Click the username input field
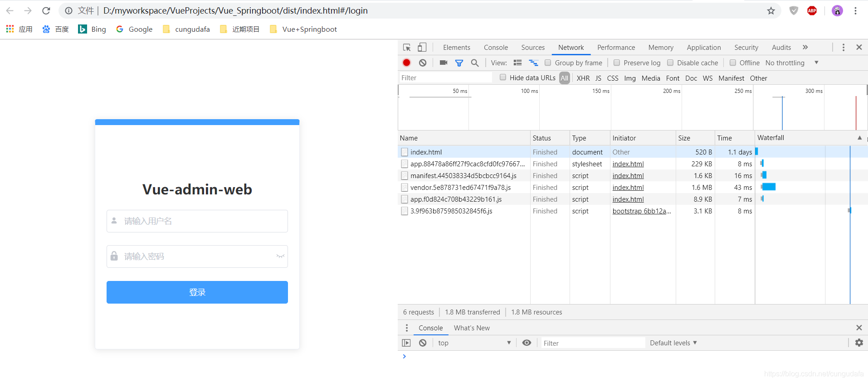The image size is (868, 382). coord(197,221)
